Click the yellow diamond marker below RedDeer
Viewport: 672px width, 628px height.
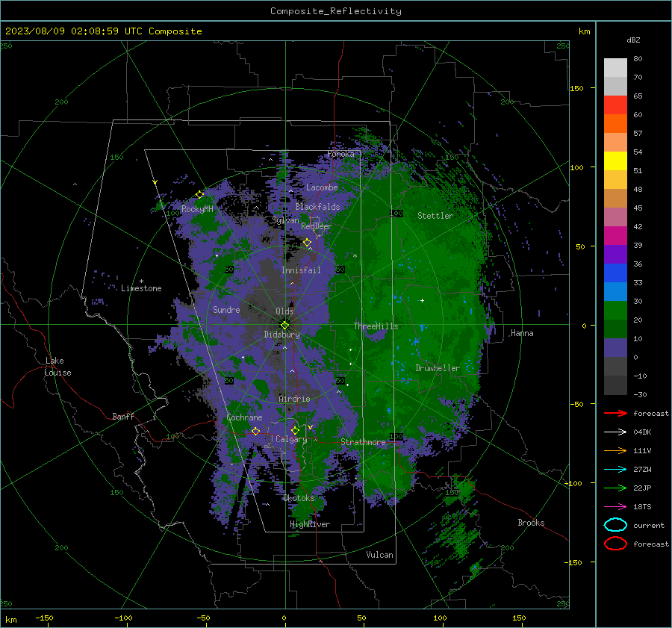[307, 243]
